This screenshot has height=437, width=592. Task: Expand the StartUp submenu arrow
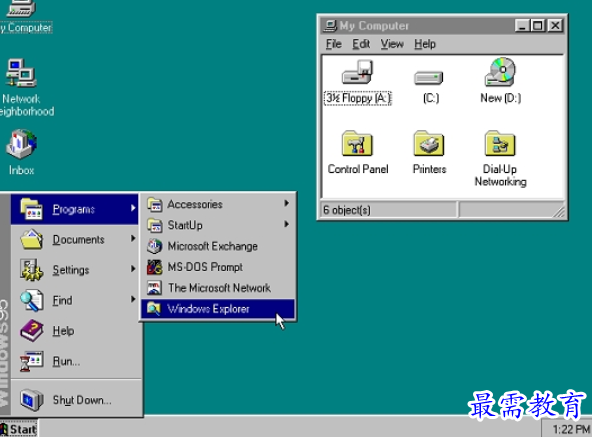pos(287,224)
